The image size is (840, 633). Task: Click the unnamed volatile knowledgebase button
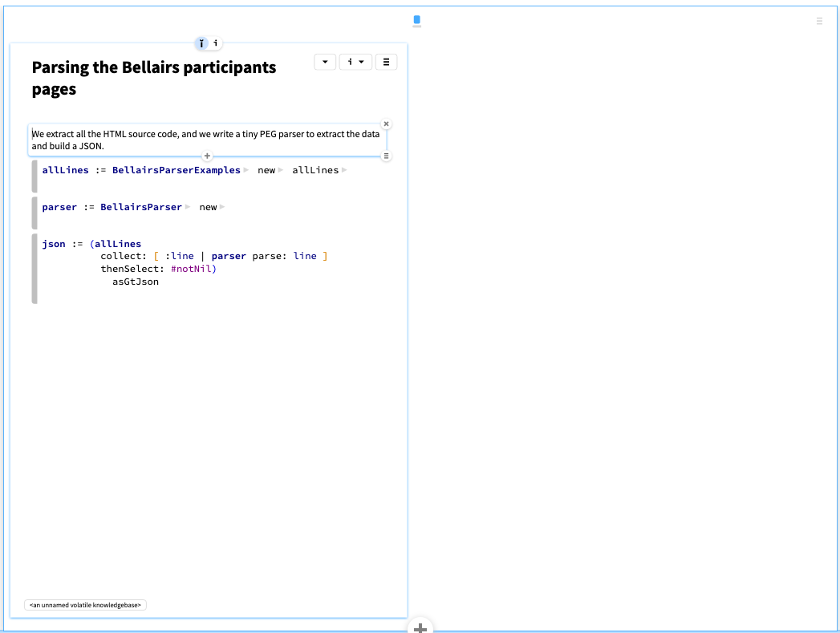click(86, 605)
